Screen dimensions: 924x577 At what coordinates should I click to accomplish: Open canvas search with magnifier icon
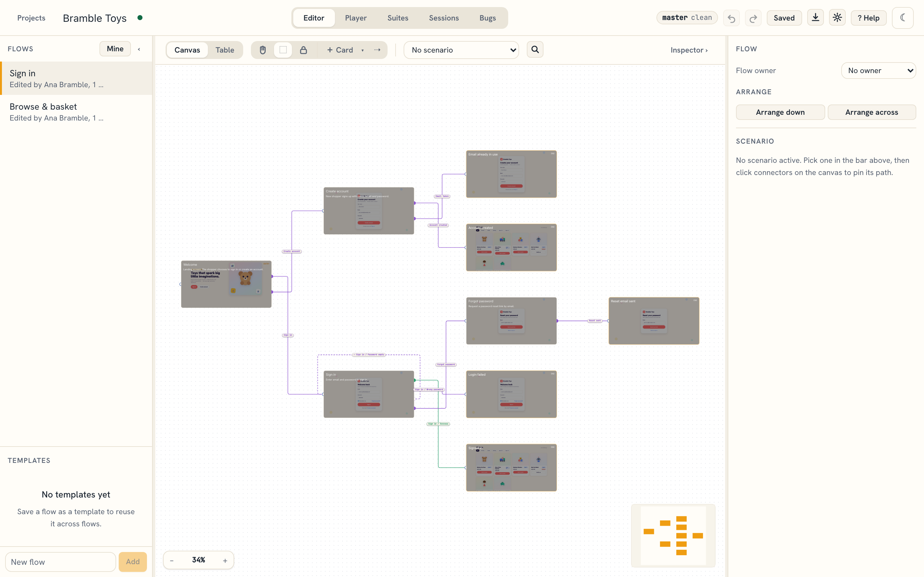point(535,50)
